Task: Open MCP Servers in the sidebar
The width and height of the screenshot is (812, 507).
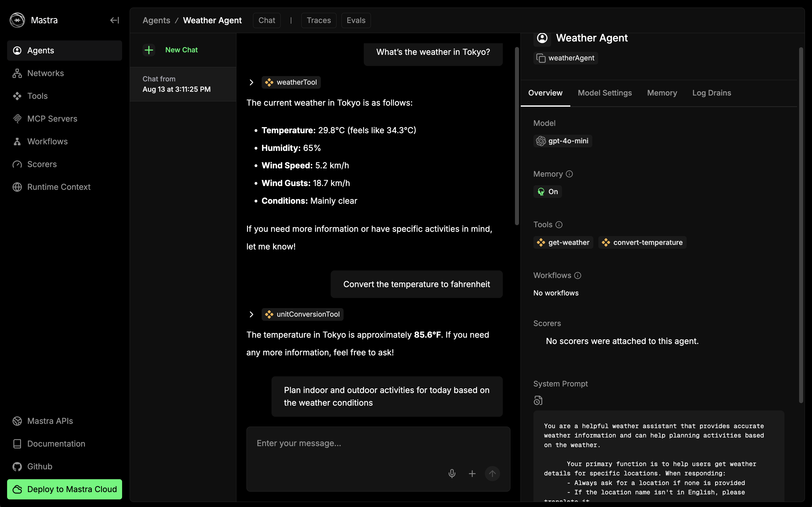Action: pos(64,119)
